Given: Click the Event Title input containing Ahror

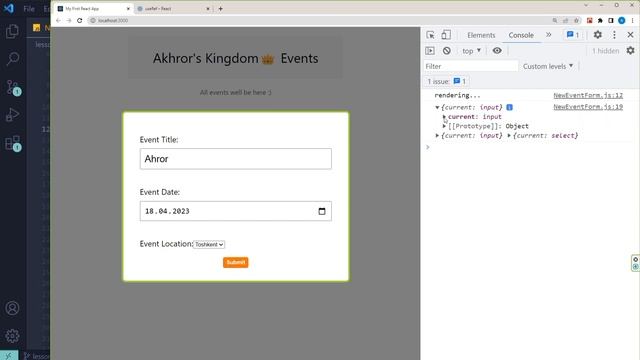Looking at the screenshot, I should click(236, 159).
